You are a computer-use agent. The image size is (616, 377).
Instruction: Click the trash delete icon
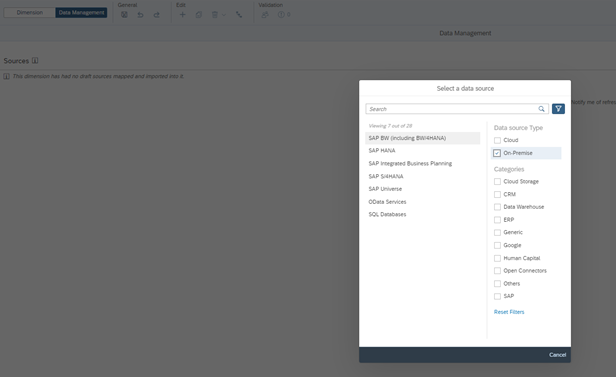[214, 15]
